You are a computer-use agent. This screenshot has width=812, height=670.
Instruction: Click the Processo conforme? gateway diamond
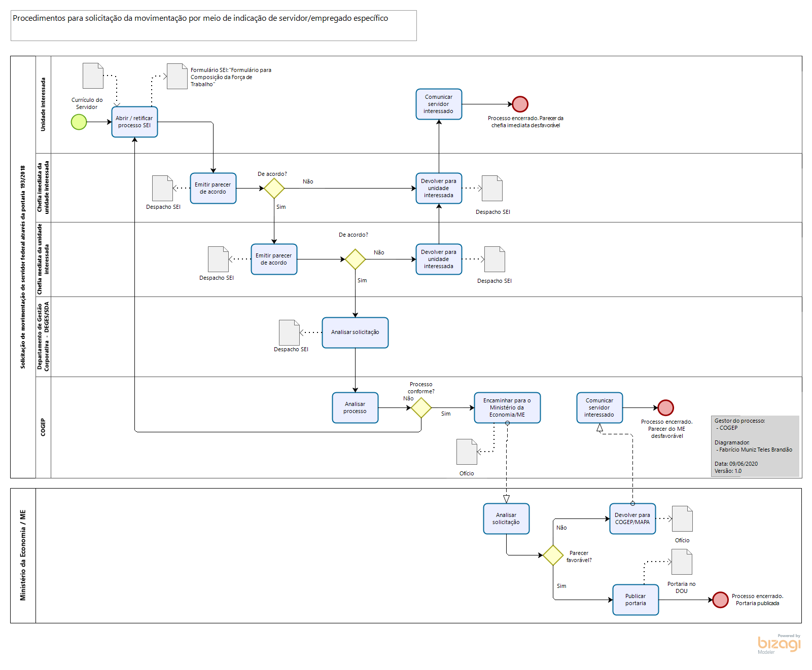click(x=421, y=407)
